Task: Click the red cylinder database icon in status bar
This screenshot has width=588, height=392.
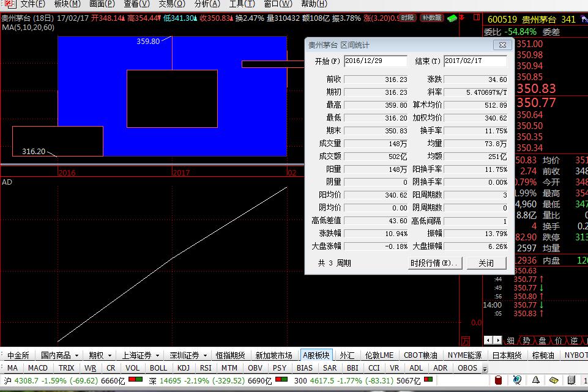Action: (499, 380)
